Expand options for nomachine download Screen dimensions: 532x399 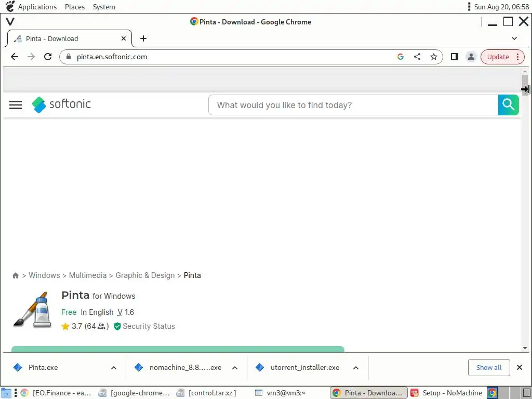click(235, 368)
